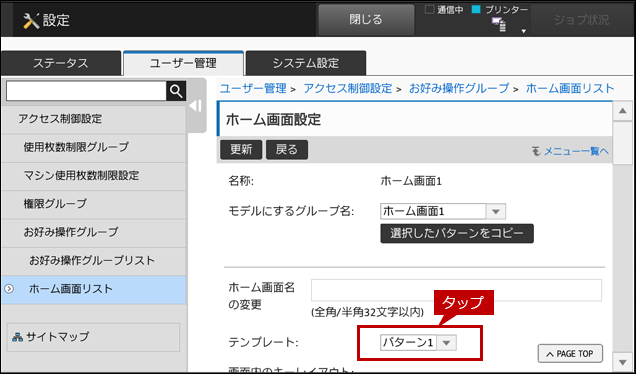Click the 更新 button
The height and width of the screenshot is (374, 636).
[241, 150]
